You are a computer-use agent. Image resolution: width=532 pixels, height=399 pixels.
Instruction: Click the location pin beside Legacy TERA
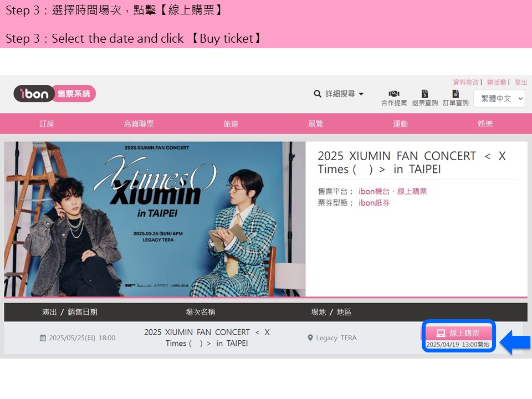coord(310,337)
